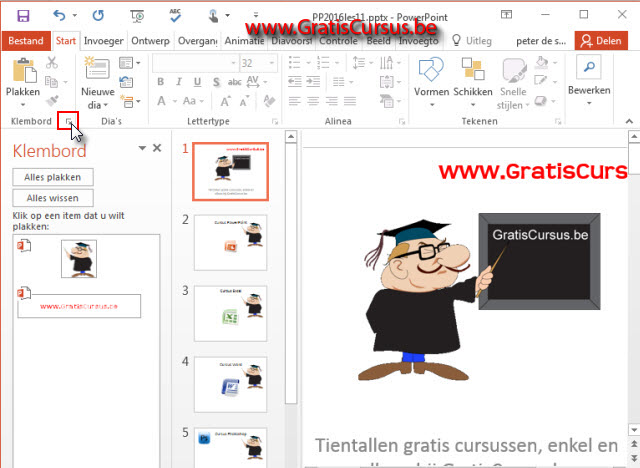Select the Format Painter brush icon
Image resolution: width=640 pixels, height=468 pixels.
(x=52, y=100)
